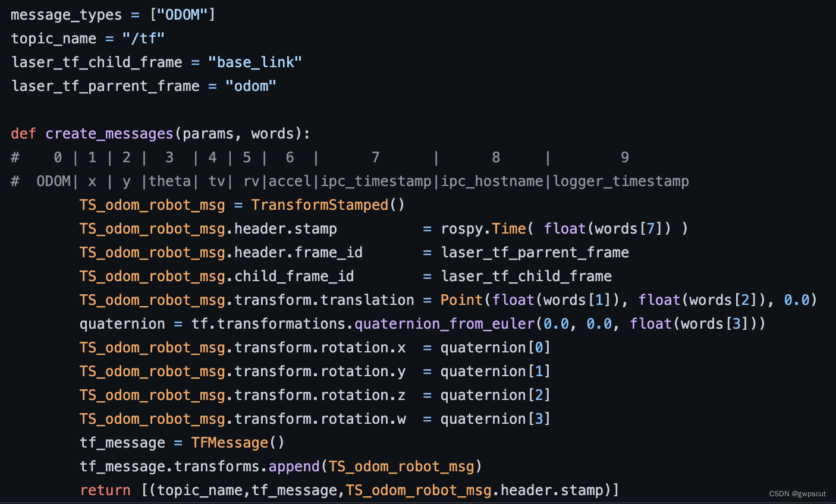This screenshot has width=836, height=504.
Task: Click ipc_hostname in the comment header
Action: pos(492,181)
